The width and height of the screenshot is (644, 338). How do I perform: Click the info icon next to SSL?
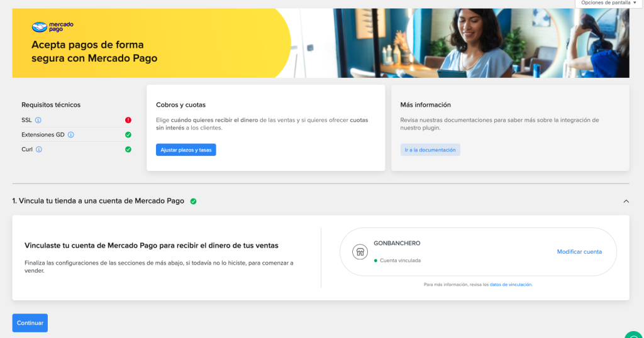point(38,120)
